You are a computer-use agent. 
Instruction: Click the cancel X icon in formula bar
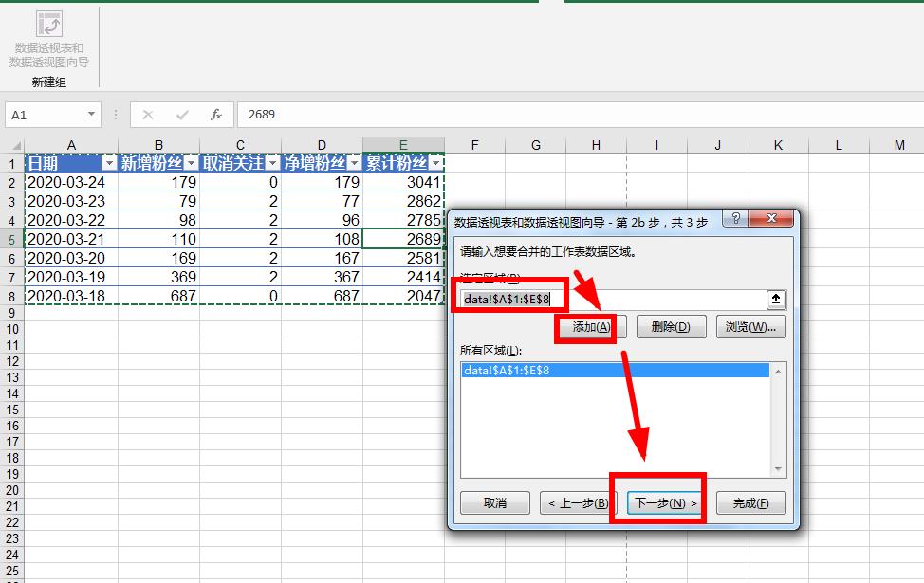point(148,115)
